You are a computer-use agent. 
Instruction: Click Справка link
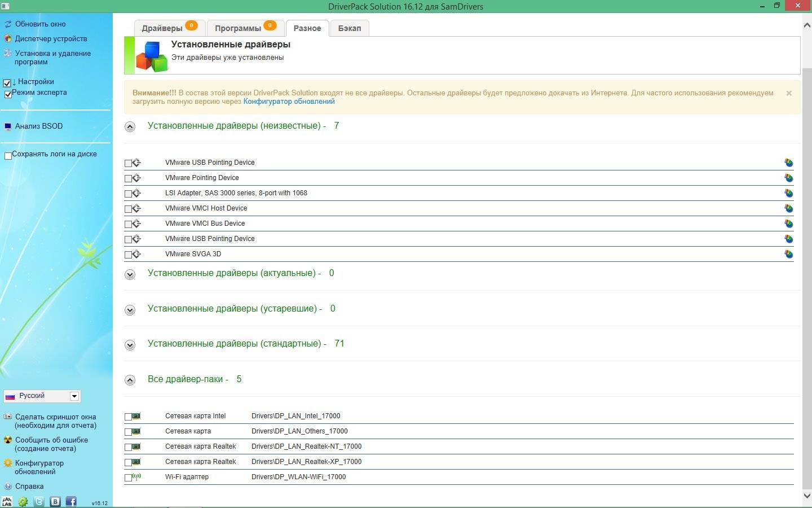[x=29, y=487]
